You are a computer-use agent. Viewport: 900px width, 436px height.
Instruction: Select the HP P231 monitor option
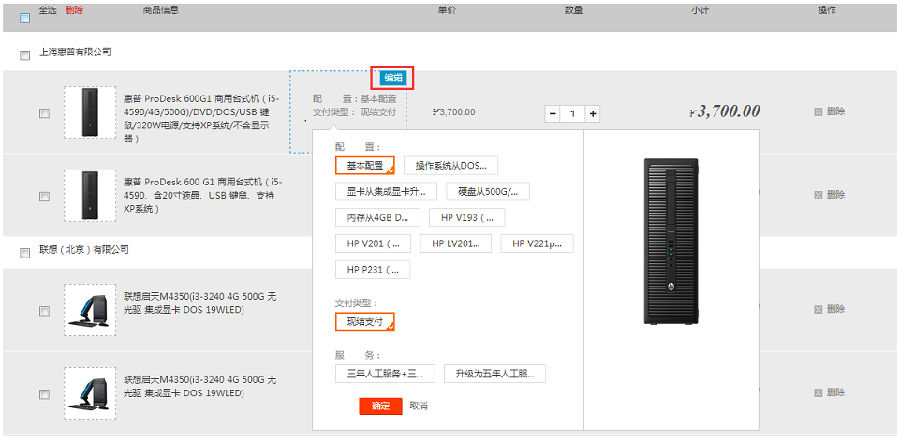[x=373, y=270]
